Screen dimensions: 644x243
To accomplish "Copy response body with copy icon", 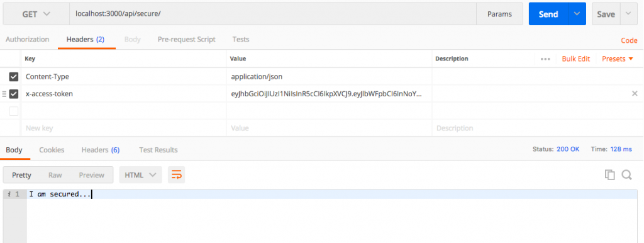I will 610,175.
